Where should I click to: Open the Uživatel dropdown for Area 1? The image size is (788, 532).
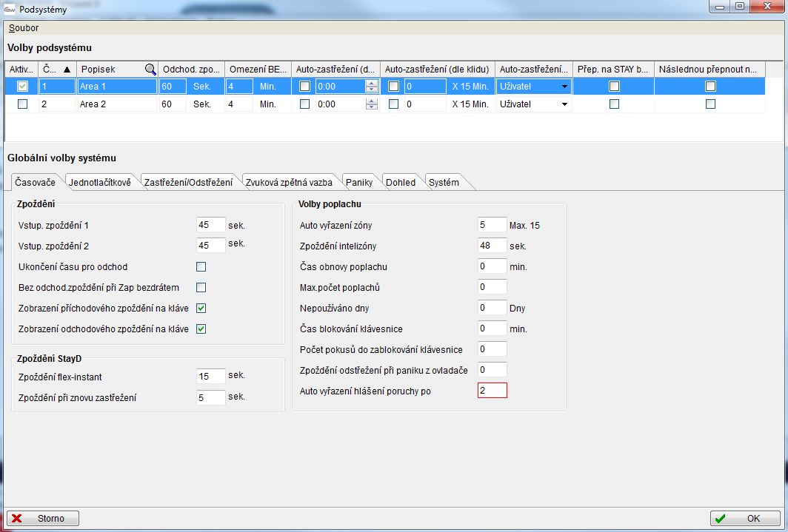564,87
